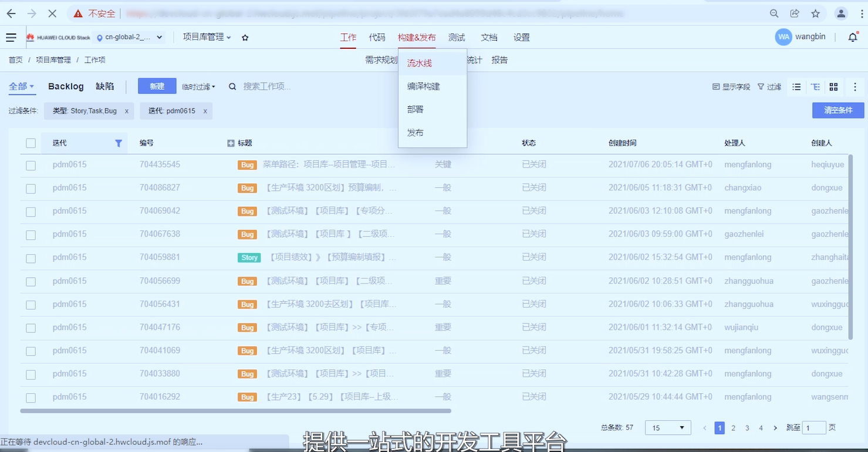Image resolution: width=868 pixels, height=452 pixels.
Task: Open the hamburger navigation menu
Action: coord(11,38)
